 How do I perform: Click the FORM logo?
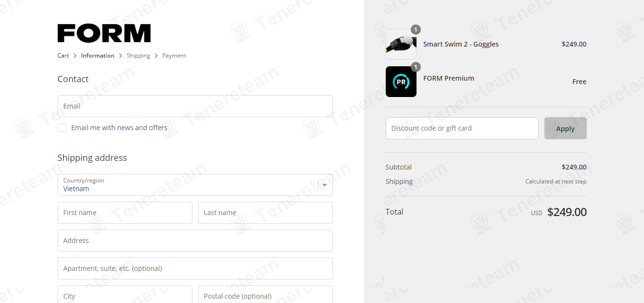pos(104,33)
